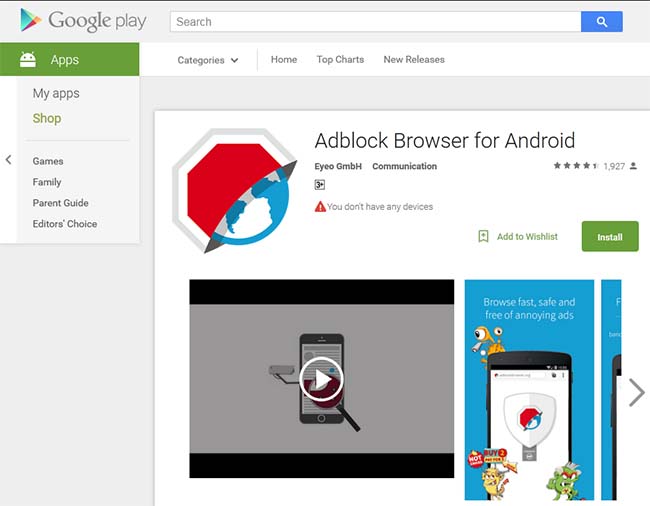Image resolution: width=650 pixels, height=506 pixels.
Task: Click the wishlist bookmark icon
Action: [483, 236]
